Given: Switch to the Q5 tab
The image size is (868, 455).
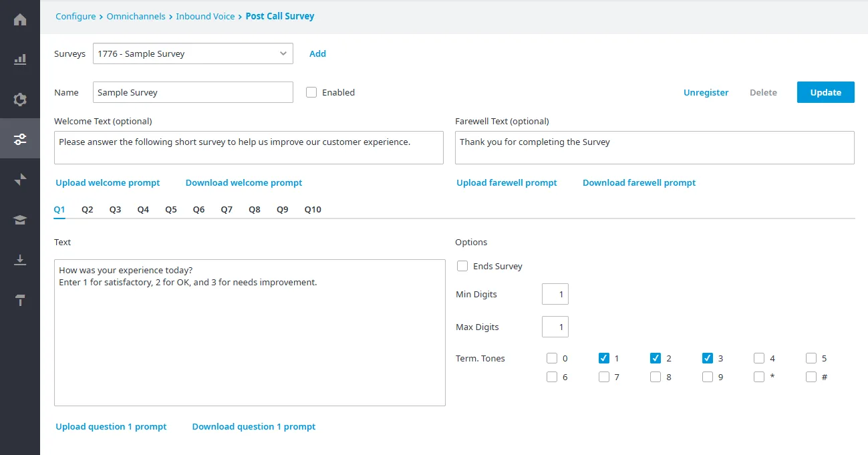Looking at the screenshot, I should tap(171, 209).
